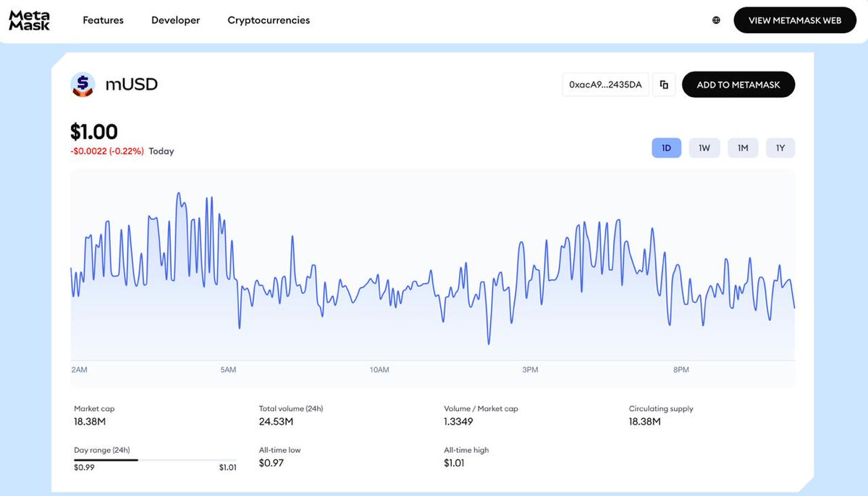Click the 3PM chart axis label
868x496 pixels.
(x=531, y=370)
